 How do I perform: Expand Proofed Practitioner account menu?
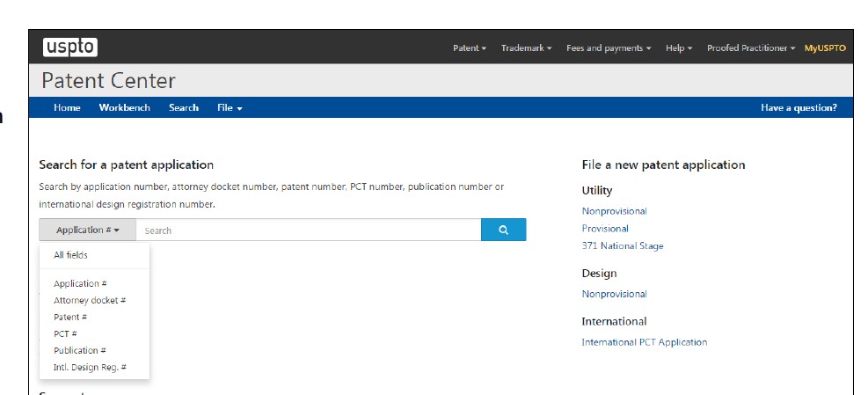pos(751,48)
